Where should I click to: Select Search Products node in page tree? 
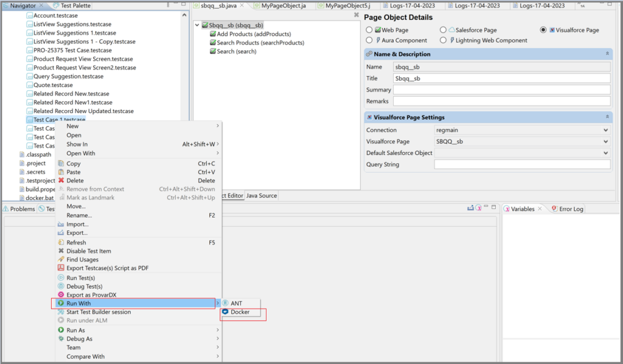click(x=251, y=43)
